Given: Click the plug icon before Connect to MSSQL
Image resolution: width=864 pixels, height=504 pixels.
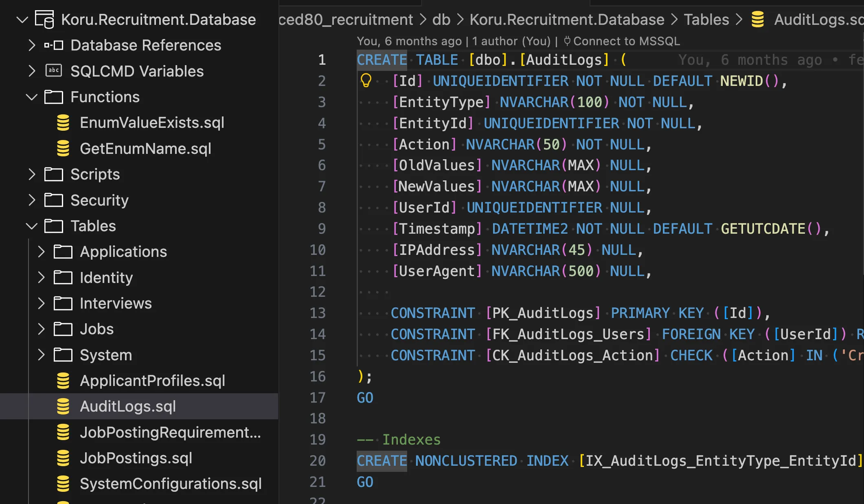Looking at the screenshot, I should pos(567,41).
